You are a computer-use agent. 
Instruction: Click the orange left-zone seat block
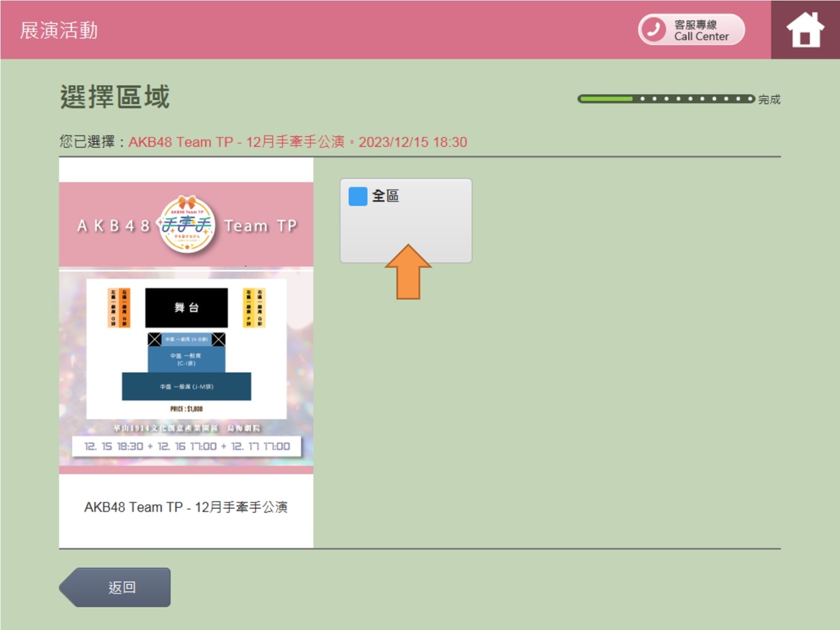(118, 308)
